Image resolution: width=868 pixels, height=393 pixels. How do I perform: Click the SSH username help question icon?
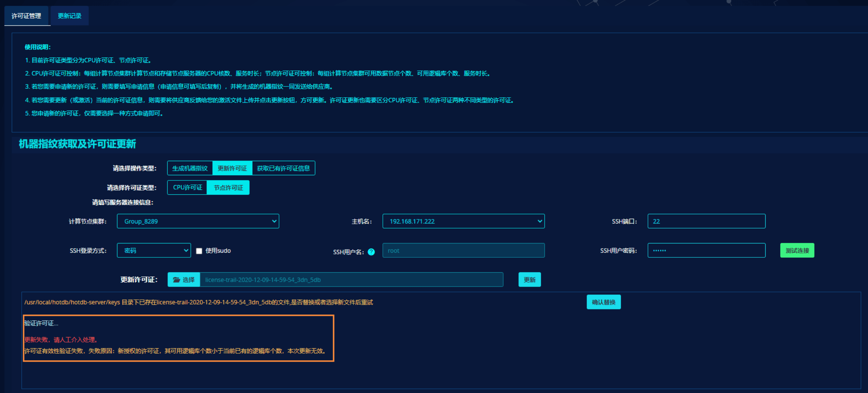coord(371,252)
